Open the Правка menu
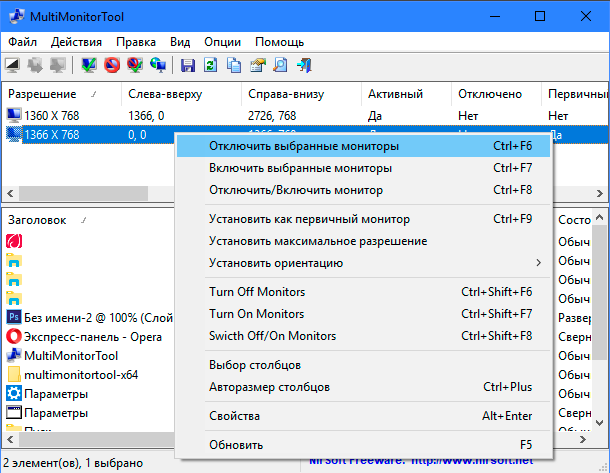 (136, 42)
